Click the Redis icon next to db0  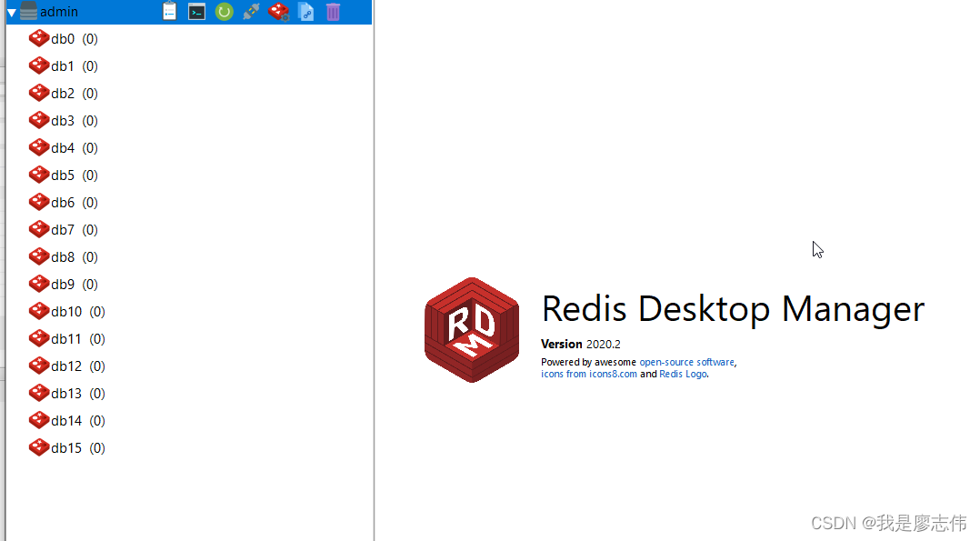(x=39, y=38)
